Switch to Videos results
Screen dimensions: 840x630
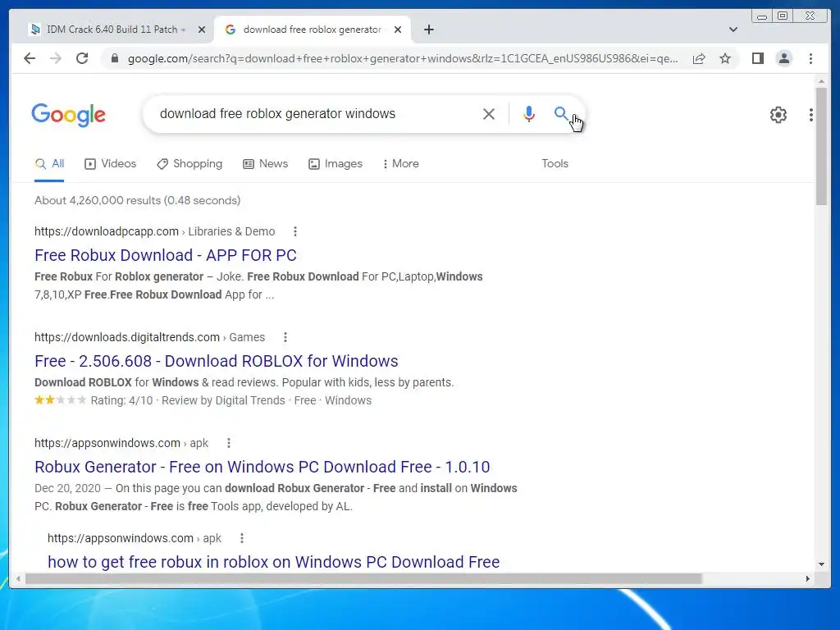click(x=111, y=163)
